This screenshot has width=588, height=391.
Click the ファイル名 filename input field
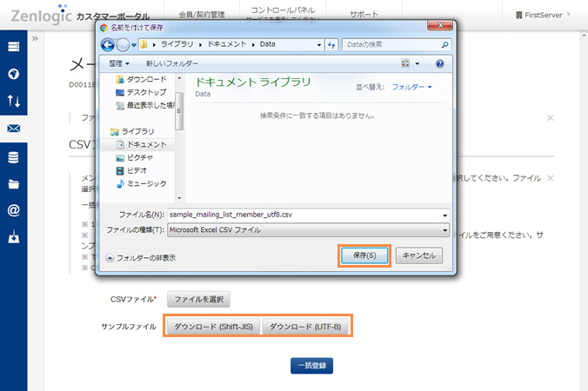[x=304, y=215]
